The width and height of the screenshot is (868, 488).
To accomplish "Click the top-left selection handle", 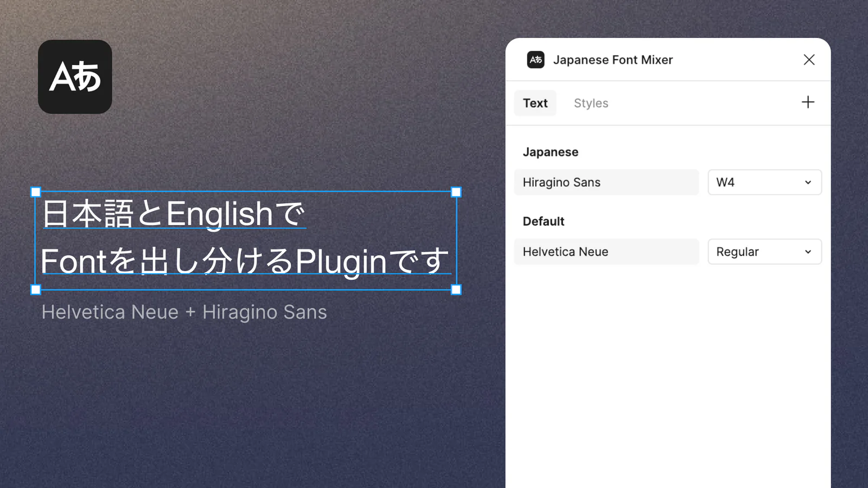I will click(36, 192).
